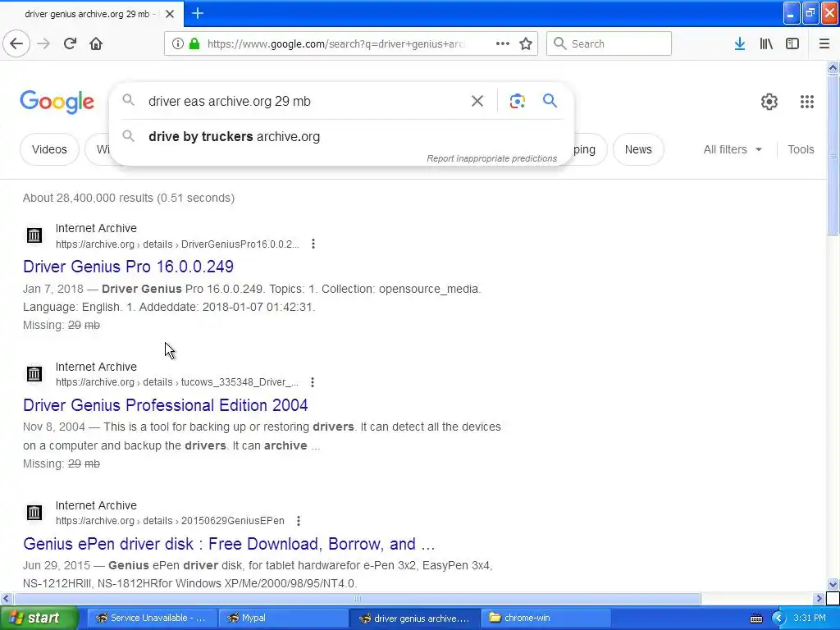Search by image with Google Lens icon

pyautogui.click(x=517, y=101)
